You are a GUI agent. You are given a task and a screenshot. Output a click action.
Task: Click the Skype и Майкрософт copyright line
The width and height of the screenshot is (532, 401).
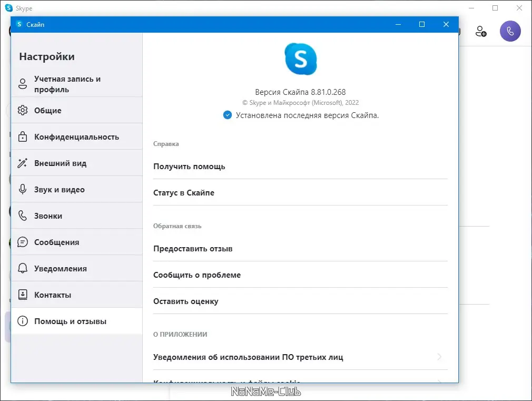(x=300, y=103)
